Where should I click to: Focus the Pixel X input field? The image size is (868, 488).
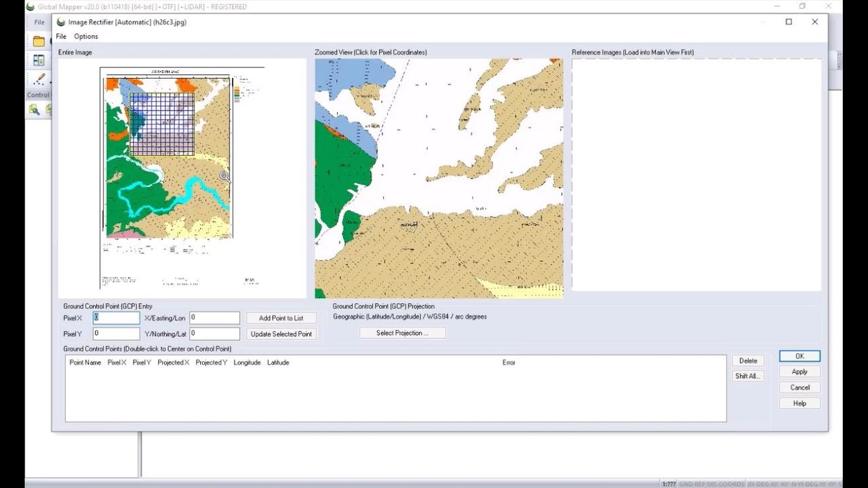click(116, 318)
